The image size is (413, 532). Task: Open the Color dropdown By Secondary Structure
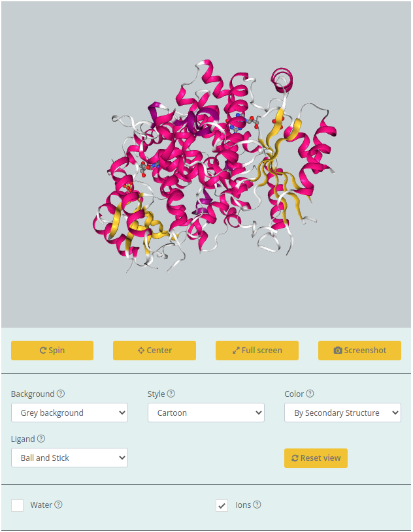click(x=342, y=413)
